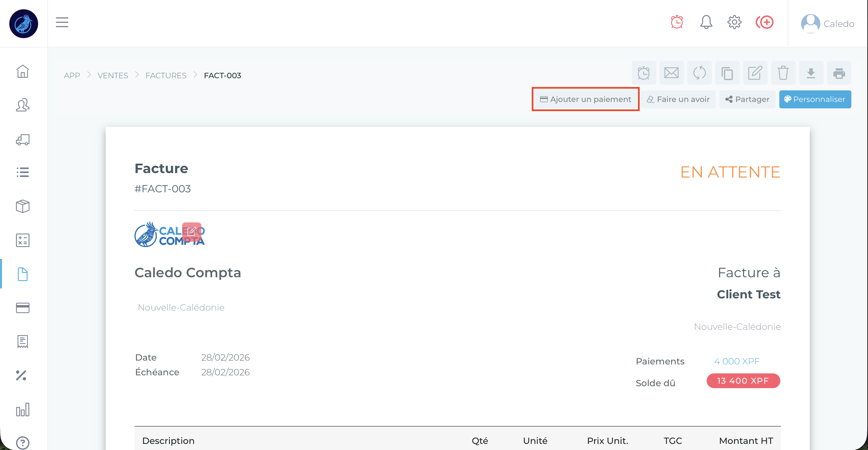The height and width of the screenshot is (450, 868).
Task: Open edit invoice pencil icon in toolbar
Action: 755,73
